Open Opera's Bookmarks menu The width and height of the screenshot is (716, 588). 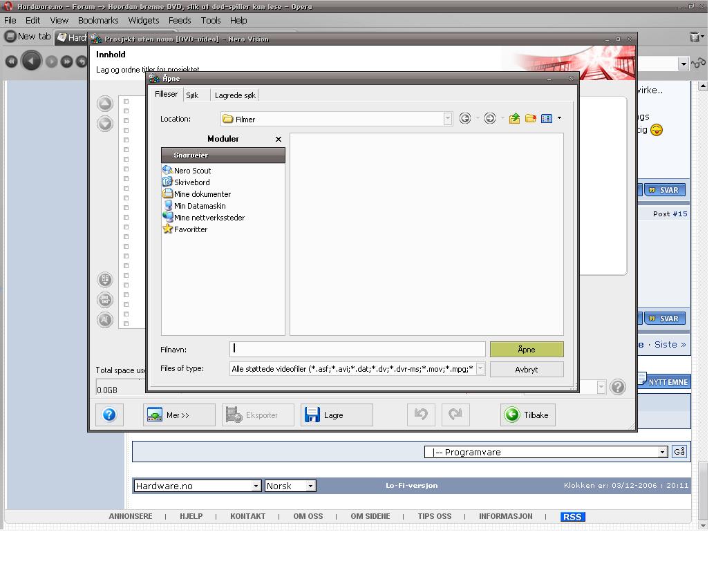pyautogui.click(x=98, y=21)
